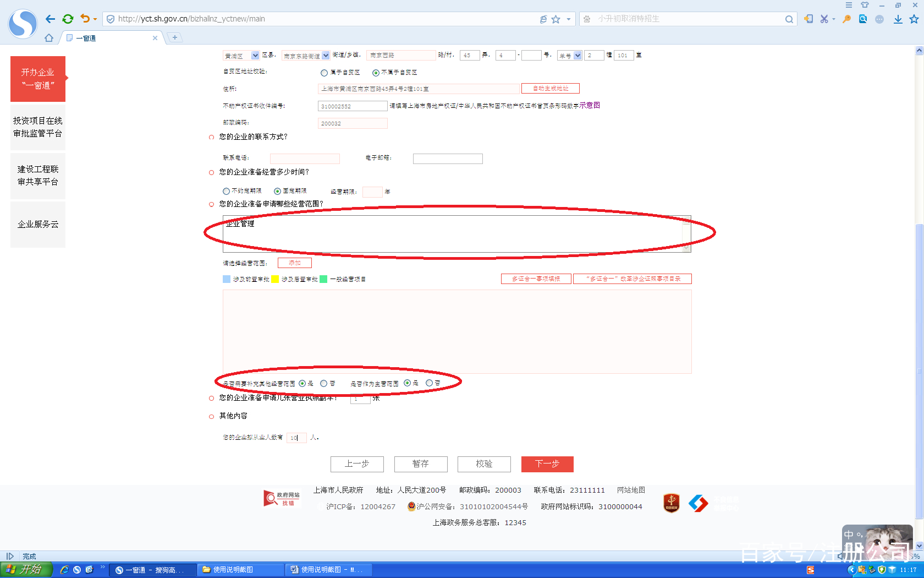The height and width of the screenshot is (578, 924).
Task: Open the green antivirus shield tray icon
Action: (882, 570)
